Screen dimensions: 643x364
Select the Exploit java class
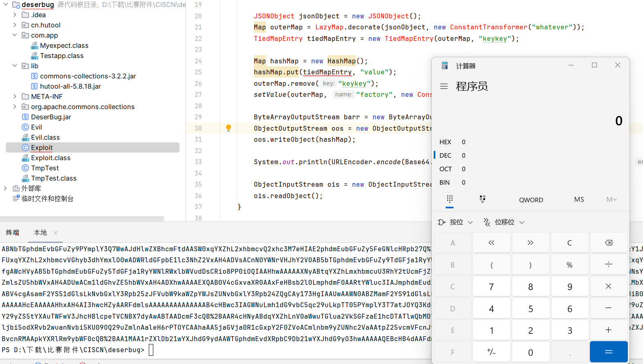pyautogui.click(x=42, y=147)
